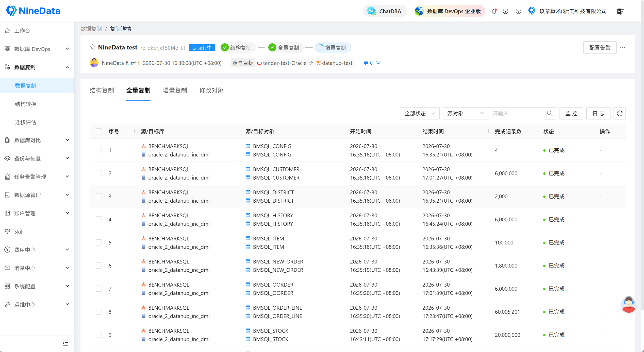Click the 运维中心 wrench icon
This screenshot has height=352, width=644.
click(x=7, y=304)
